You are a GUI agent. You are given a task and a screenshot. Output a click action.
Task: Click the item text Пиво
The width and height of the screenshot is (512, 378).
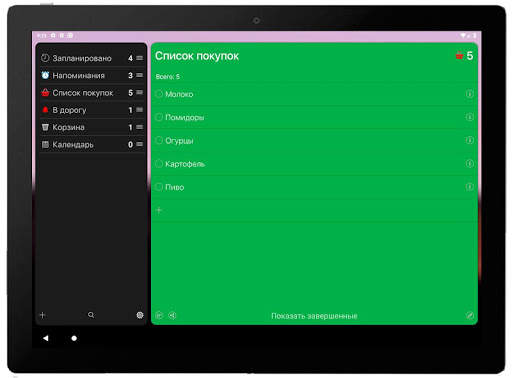coord(175,187)
